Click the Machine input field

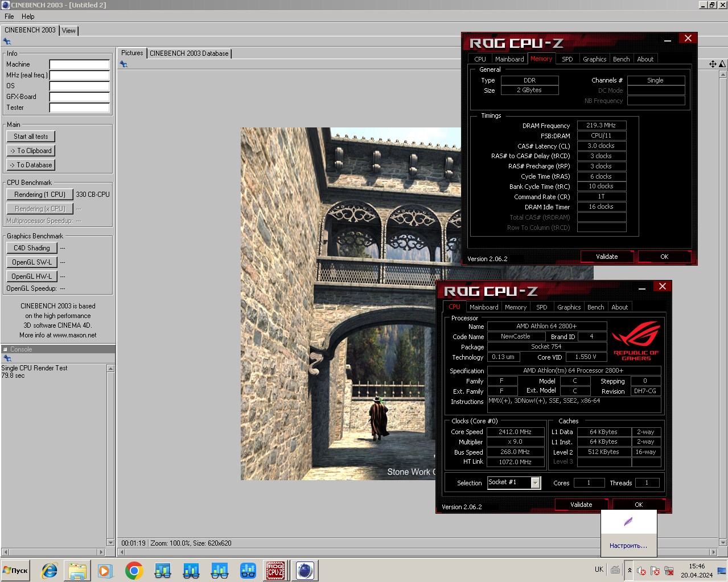pos(80,64)
